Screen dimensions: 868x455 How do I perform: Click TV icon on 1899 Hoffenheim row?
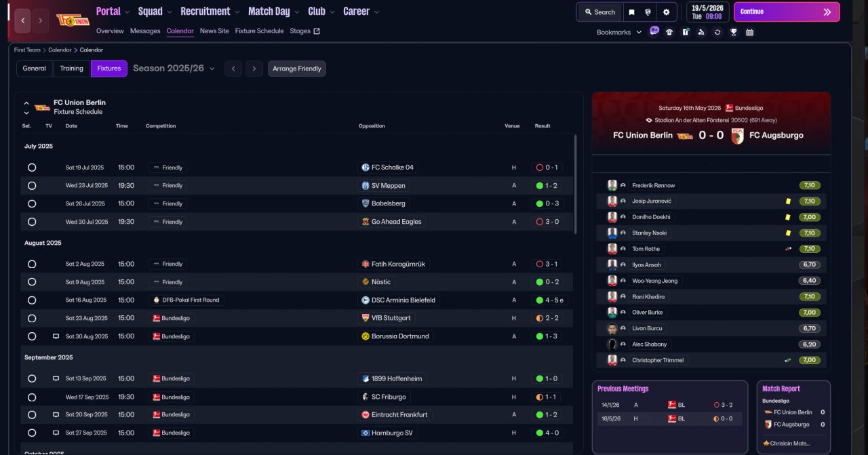click(56, 378)
